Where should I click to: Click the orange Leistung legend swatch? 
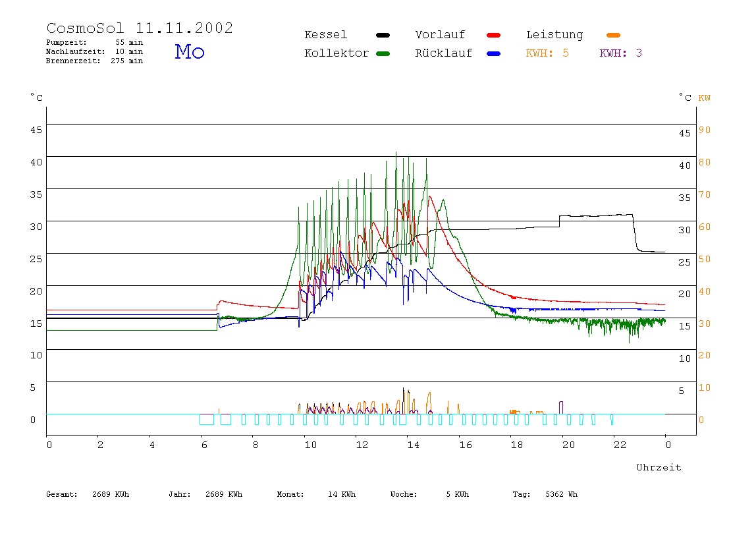click(613, 35)
